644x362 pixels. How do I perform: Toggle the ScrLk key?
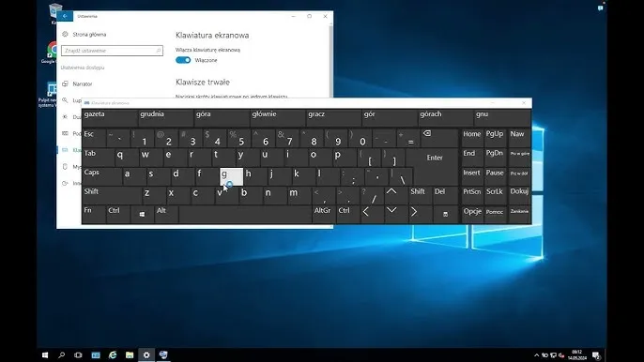click(x=495, y=196)
